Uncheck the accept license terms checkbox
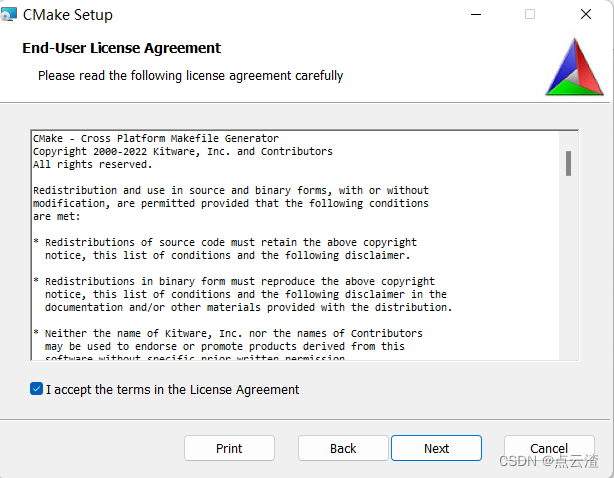Image resolution: width=614 pixels, height=478 pixels. click(x=37, y=389)
